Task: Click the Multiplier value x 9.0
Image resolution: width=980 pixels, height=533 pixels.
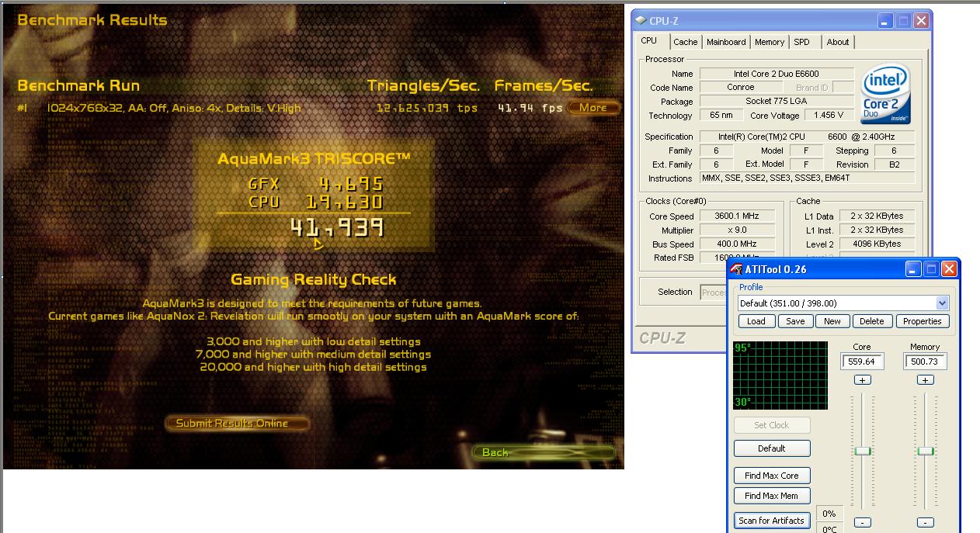Action: click(x=737, y=230)
